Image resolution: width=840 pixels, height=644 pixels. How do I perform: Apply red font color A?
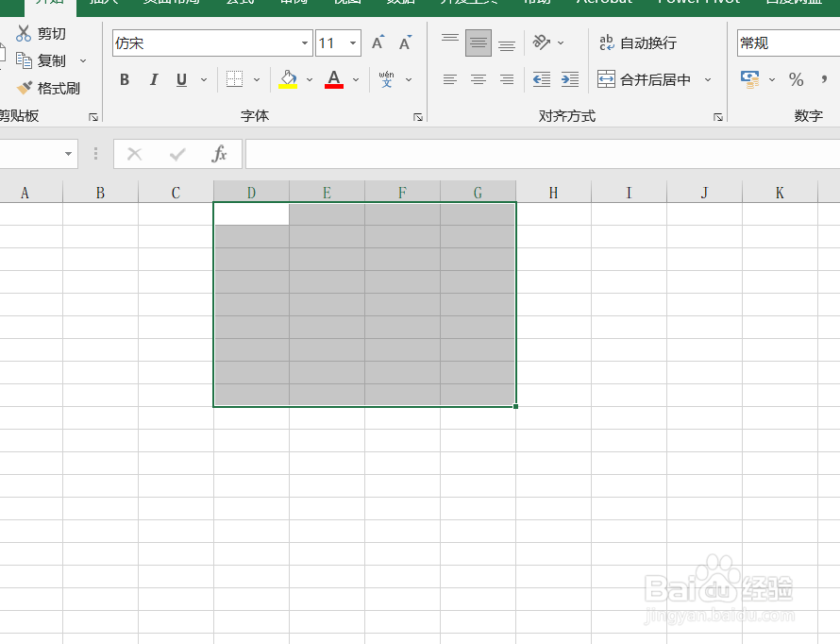[334, 79]
